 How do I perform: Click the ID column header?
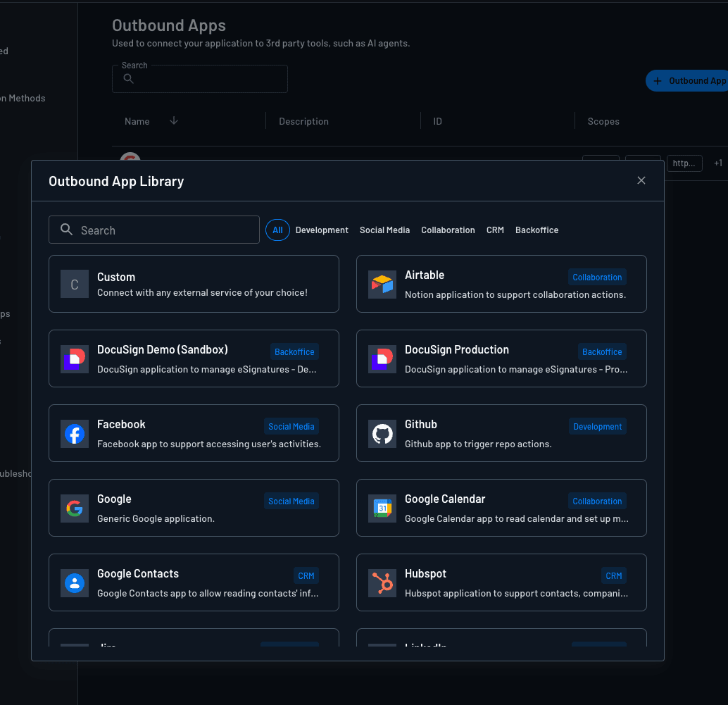(437, 121)
